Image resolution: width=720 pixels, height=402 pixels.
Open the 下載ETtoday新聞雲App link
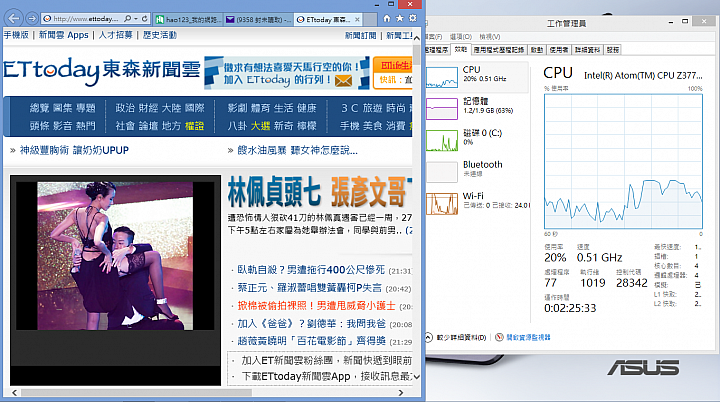click(326, 376)
